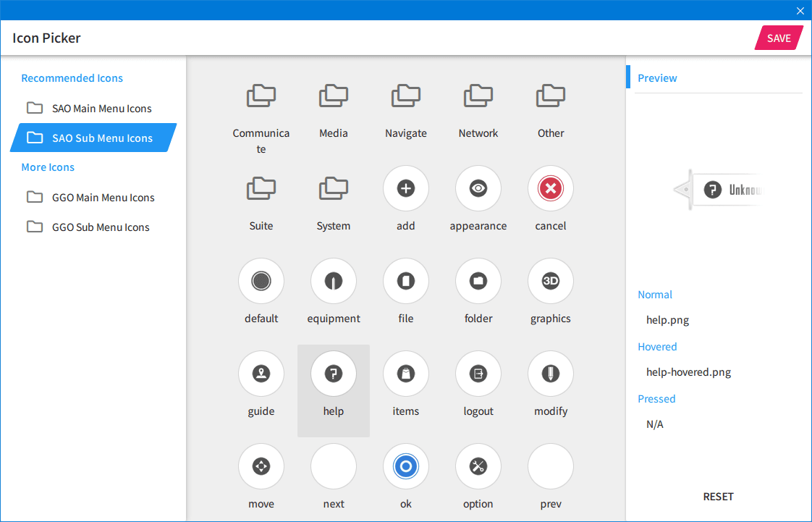Close the Icon Picker window
This screenshot has width=812, height=522.
[x=800, y=10]
